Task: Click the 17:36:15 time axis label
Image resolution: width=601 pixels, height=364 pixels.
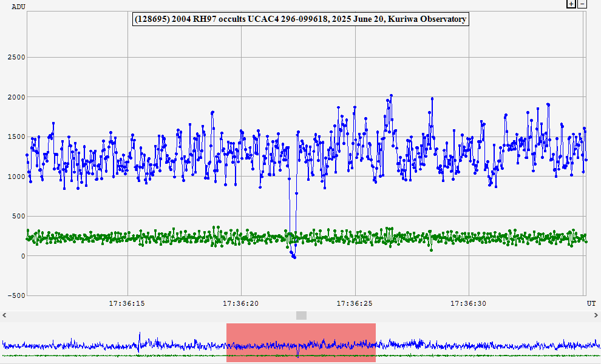Action: [127, 303]
